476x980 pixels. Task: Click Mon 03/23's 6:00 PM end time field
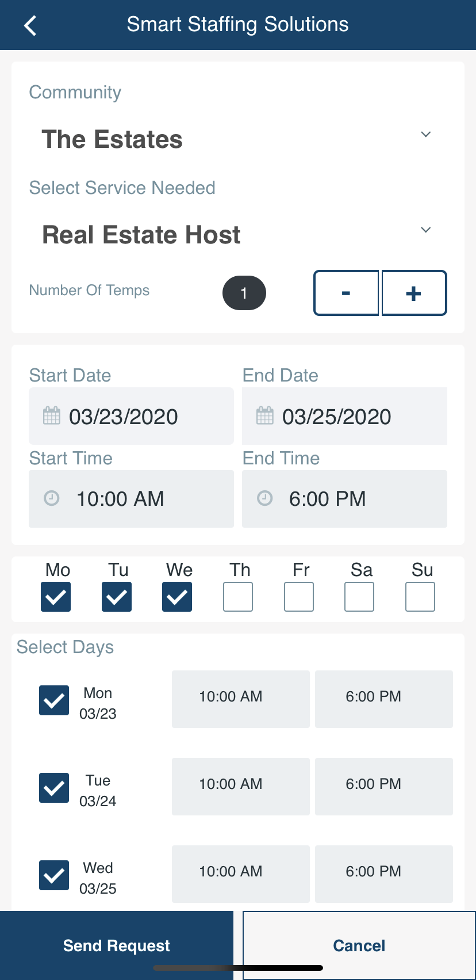[x=383, y=699]
